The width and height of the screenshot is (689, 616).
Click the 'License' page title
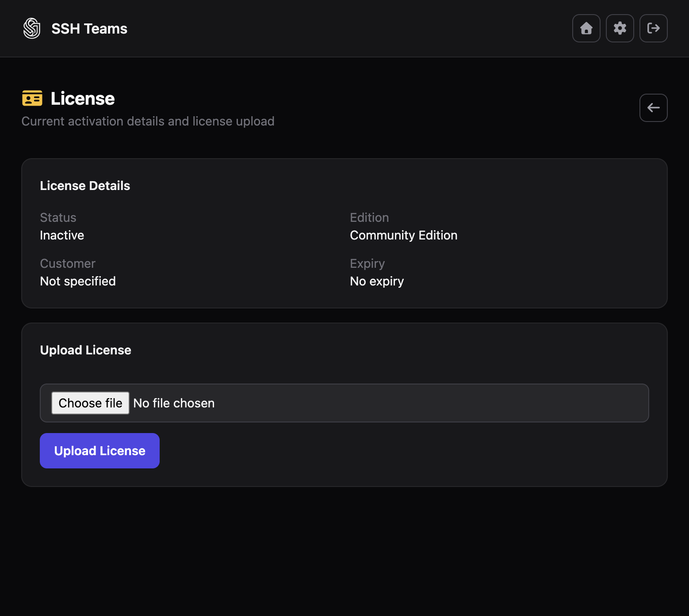pyautogui.click(x=83, y=99)
